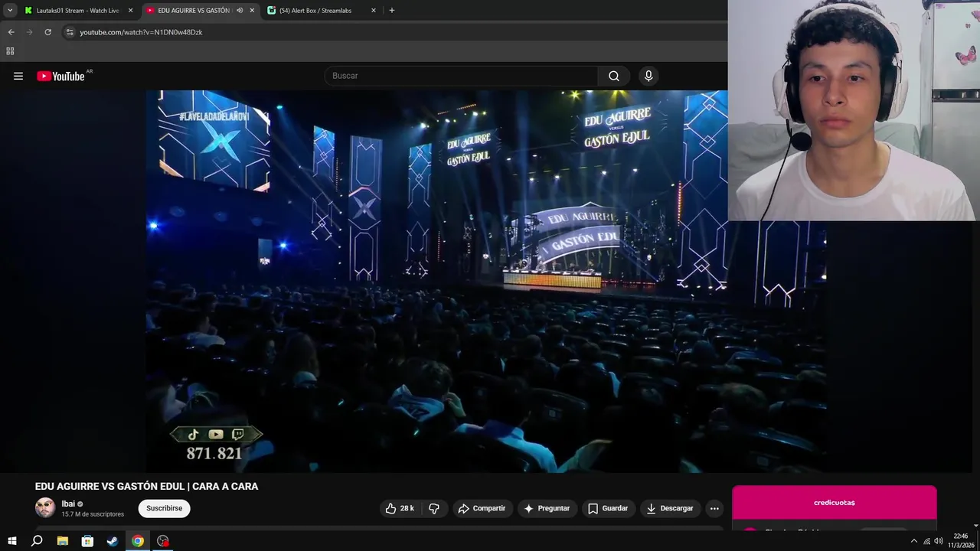Save video with the Guardar button
The height and width of the screenshot is (551, 980).
(x=608, y=508)
